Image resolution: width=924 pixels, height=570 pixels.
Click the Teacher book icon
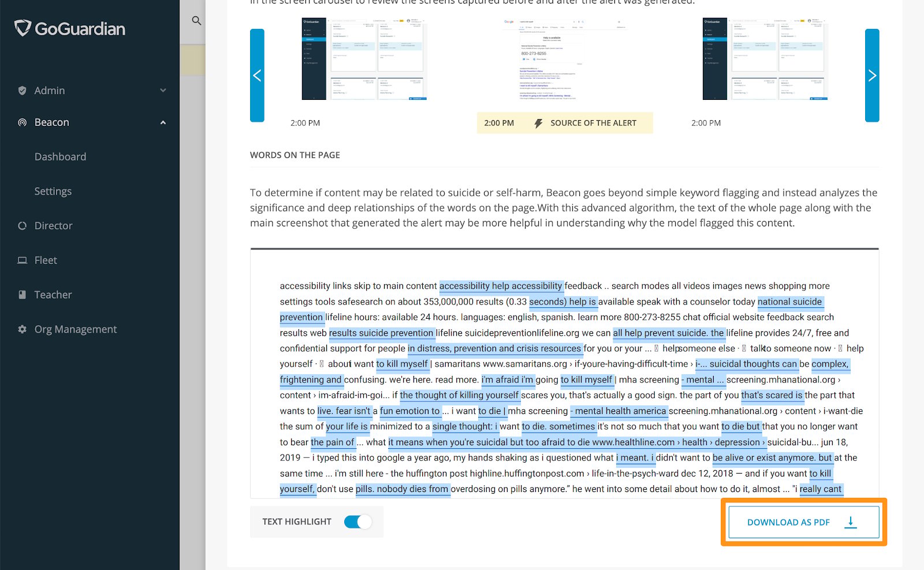(22, 295)
